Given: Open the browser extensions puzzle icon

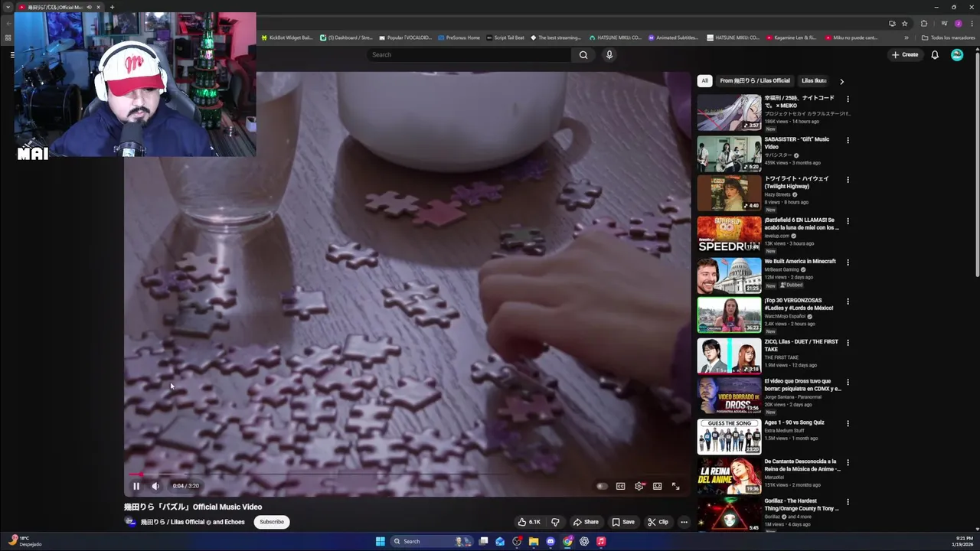Looking at the screenshot, I should click(924, 23).
